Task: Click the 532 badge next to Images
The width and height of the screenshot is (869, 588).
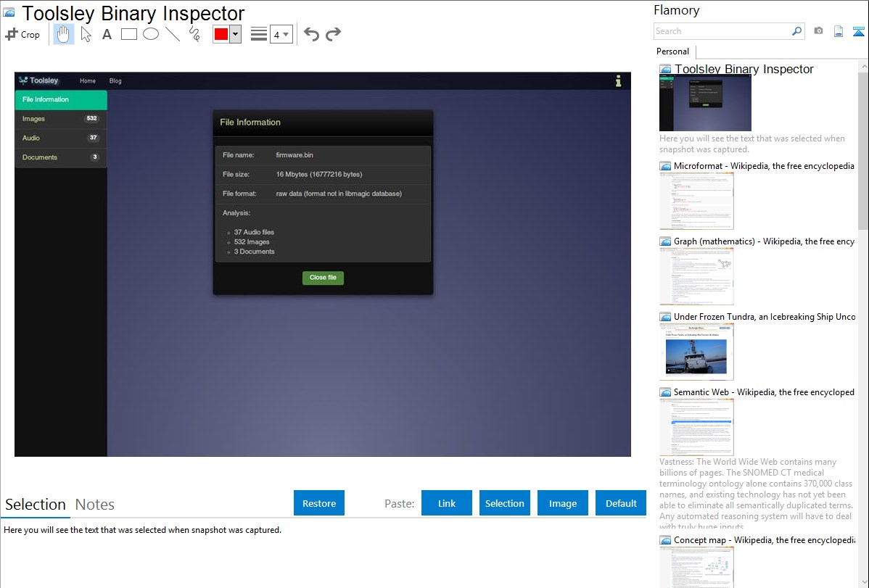Action: pos(92,119)
